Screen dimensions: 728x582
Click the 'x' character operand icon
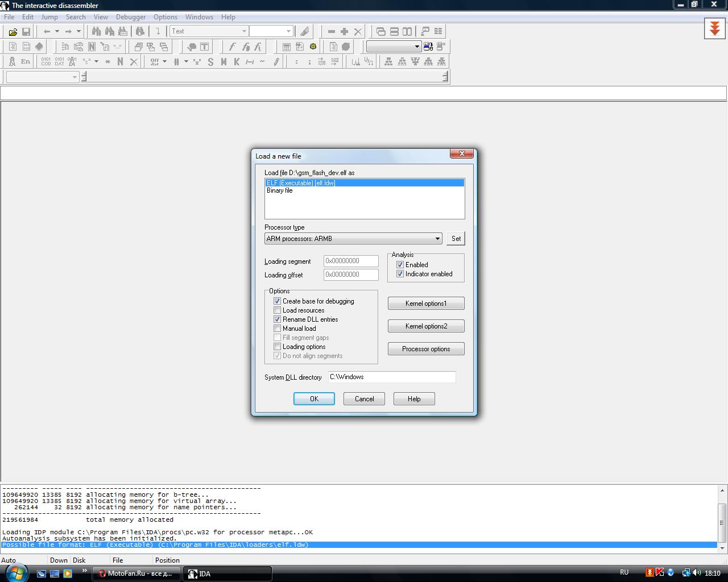point(197,61)
